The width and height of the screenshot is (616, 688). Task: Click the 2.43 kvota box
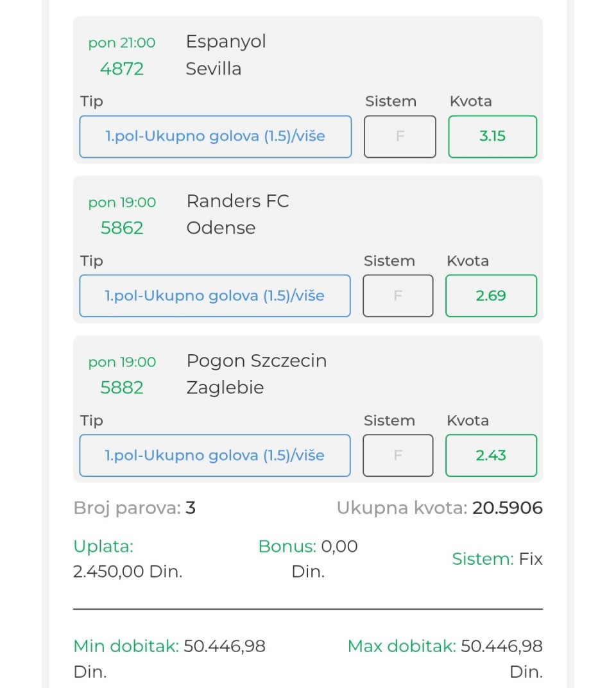[x=491, y=456]
